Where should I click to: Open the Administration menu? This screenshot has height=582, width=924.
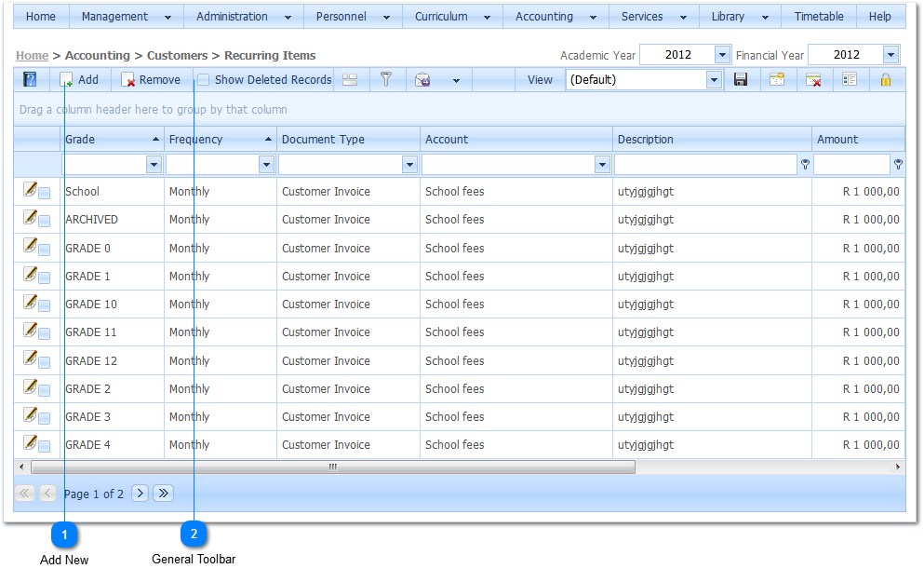pyautogui.click(x=244, y=17)
